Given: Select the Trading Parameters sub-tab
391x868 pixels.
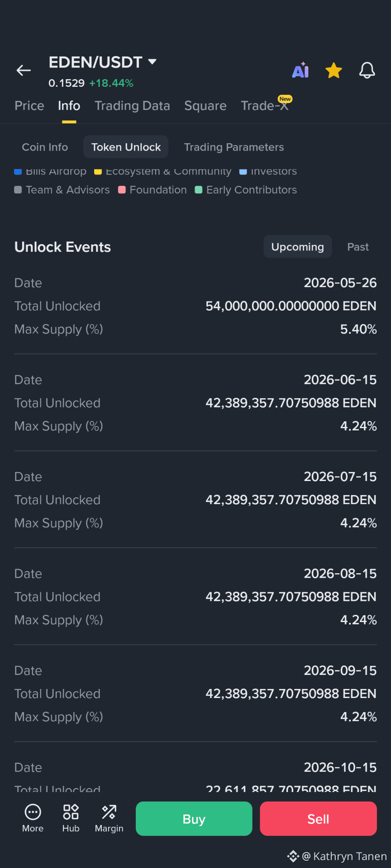Looking at the screenshot, I should [x=234, y=147].
